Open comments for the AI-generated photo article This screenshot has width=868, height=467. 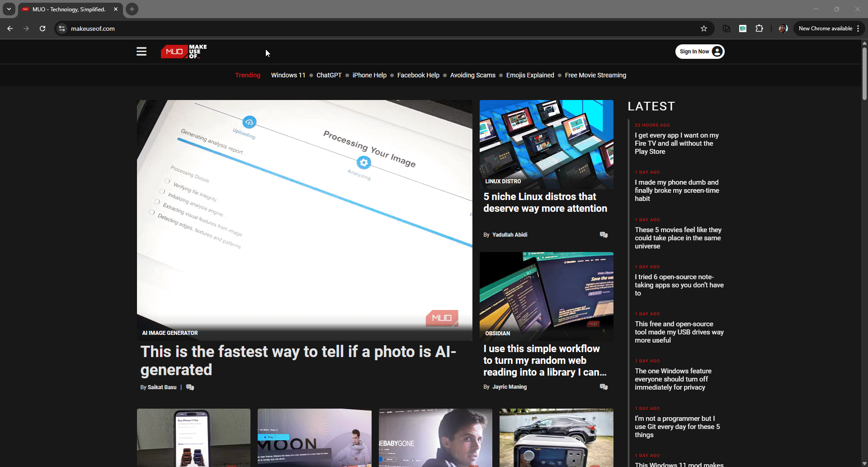[x=190, y=387]
